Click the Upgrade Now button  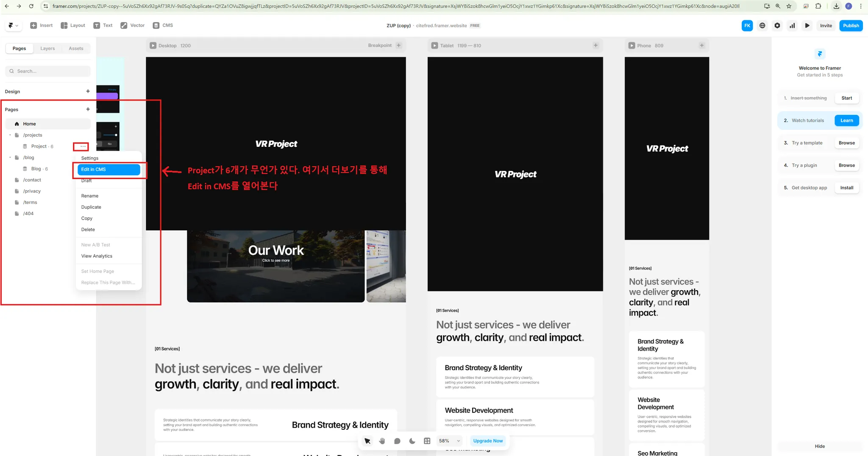tap(488, 441)
